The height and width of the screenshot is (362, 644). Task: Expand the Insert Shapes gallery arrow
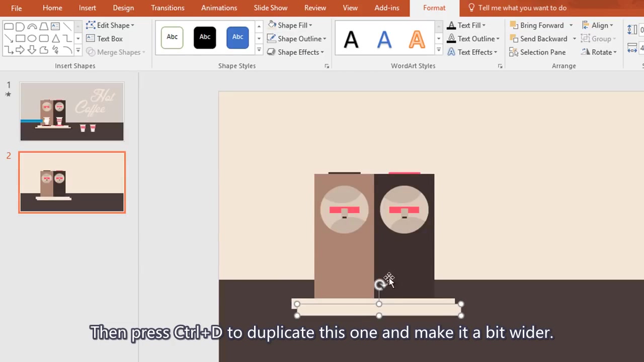pos(78,50)
